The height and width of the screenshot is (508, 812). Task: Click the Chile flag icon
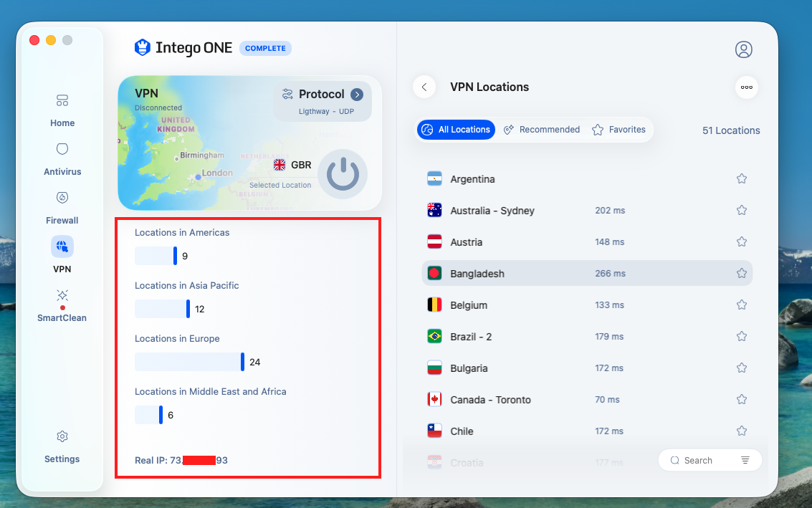click(434, 431)
